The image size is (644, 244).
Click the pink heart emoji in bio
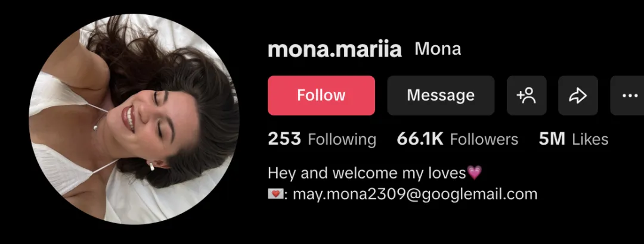click(475, 173)
